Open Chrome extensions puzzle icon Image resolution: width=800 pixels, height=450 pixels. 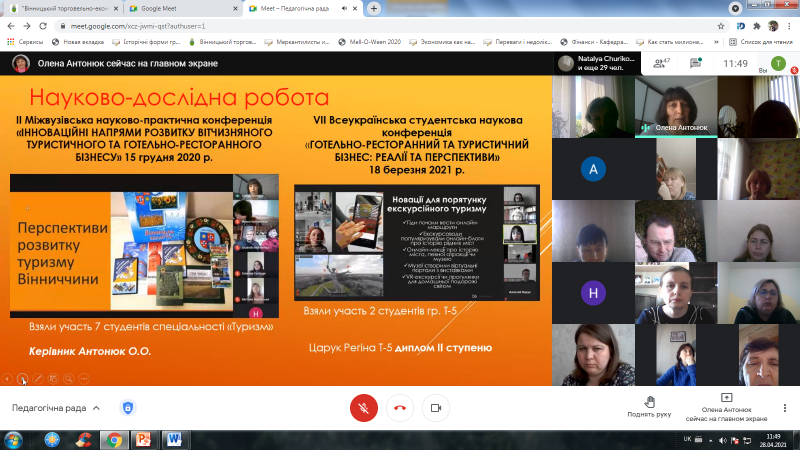757,26
